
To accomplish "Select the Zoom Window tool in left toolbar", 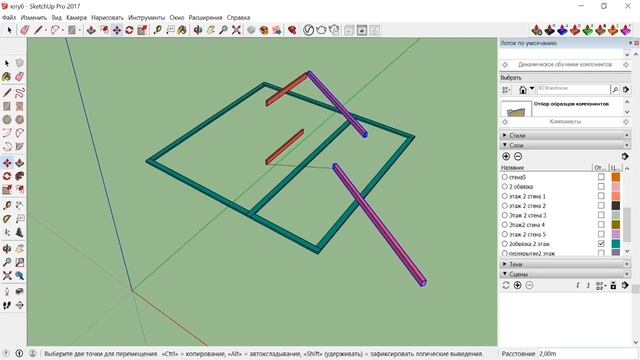I will 20,262.
